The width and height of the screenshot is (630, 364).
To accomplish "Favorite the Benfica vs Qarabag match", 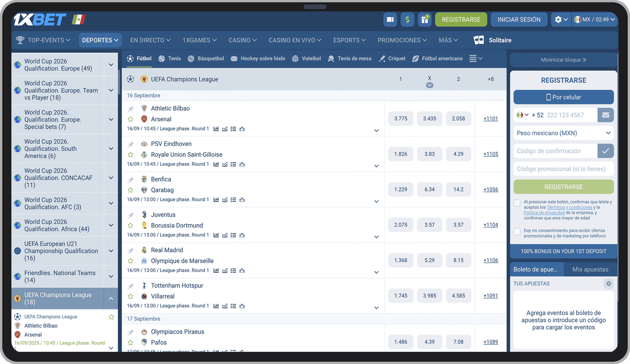I will tap(131, 190).
